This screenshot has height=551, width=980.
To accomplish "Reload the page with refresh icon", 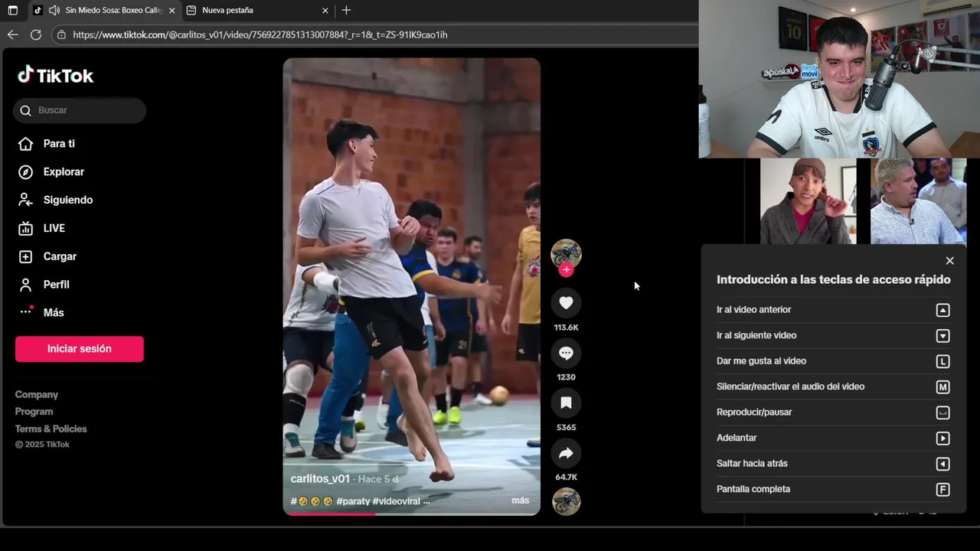I will [35, 34].
